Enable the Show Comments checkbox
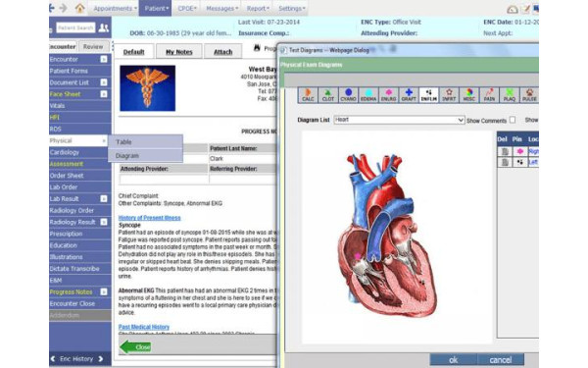Image resolution: width=588 pixels, height=368 pixels. pyautogui.click(x=513, y=120)
